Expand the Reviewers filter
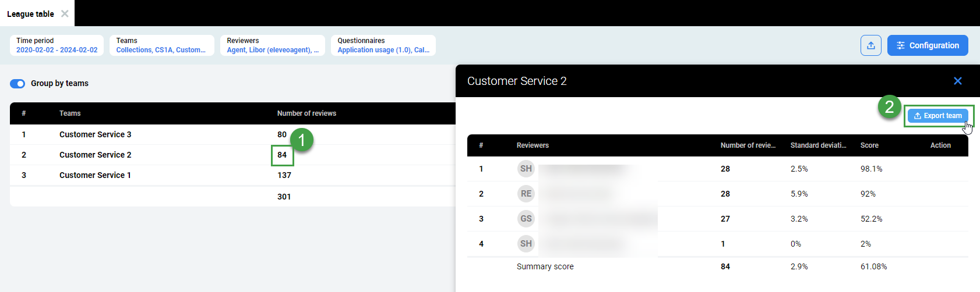The height and width of the screenshot is (292, 980). 272,45
